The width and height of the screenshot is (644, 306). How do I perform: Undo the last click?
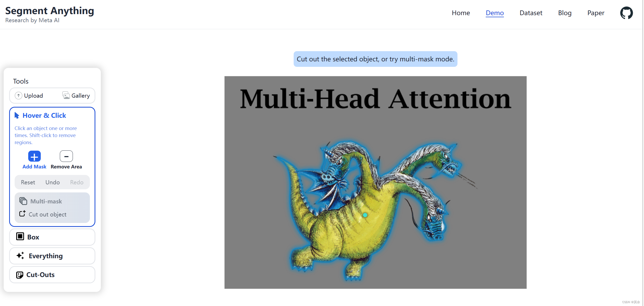[x=53, y=182]
